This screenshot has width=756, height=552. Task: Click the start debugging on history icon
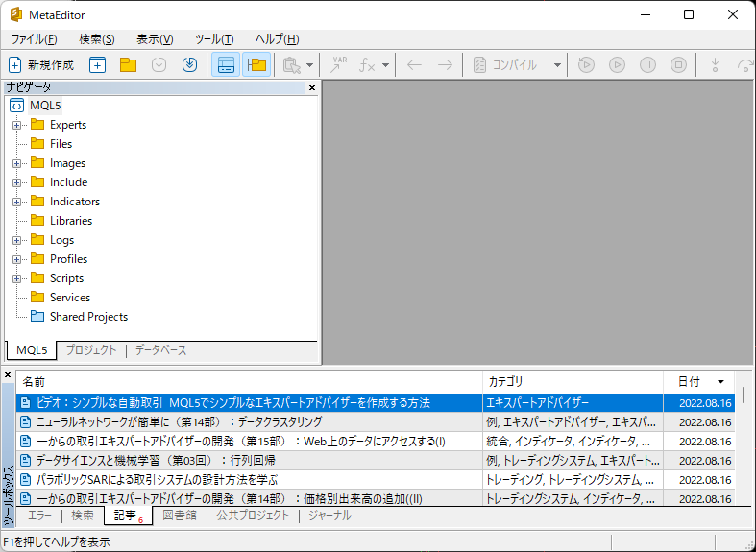tap(586, 64)
